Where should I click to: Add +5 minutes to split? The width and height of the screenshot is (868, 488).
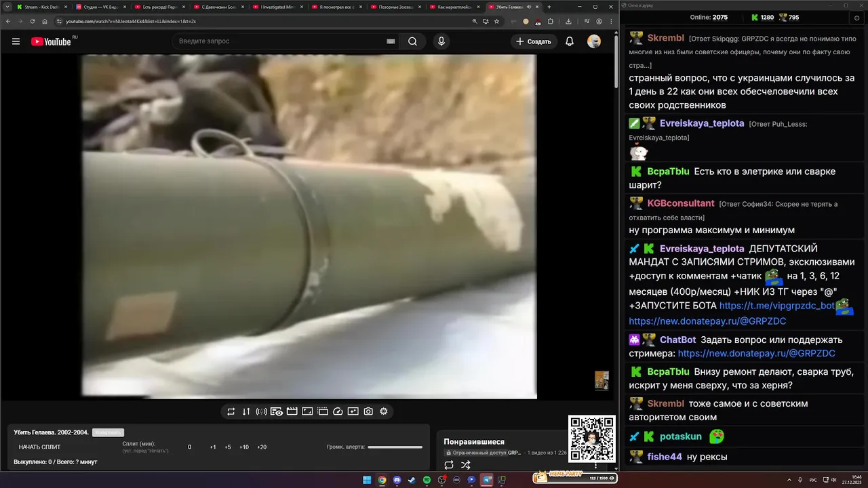click(x=228, y=447)
